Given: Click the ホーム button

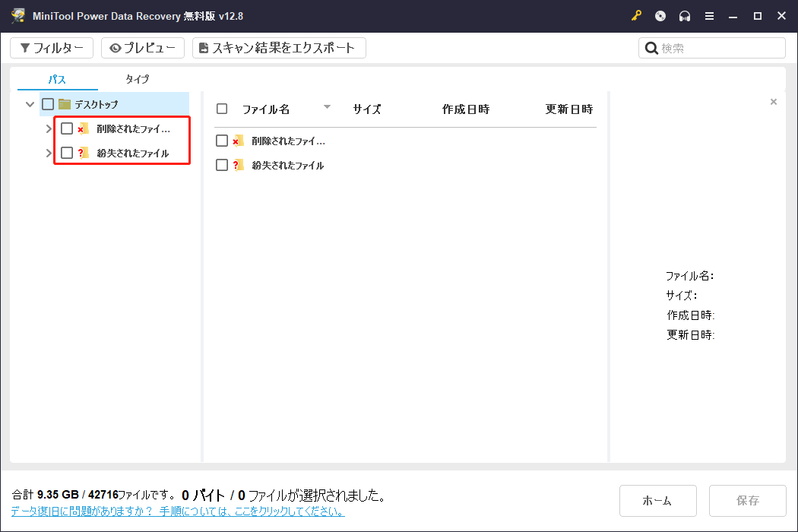Looking at the screenshot, I should click(657, 500).
